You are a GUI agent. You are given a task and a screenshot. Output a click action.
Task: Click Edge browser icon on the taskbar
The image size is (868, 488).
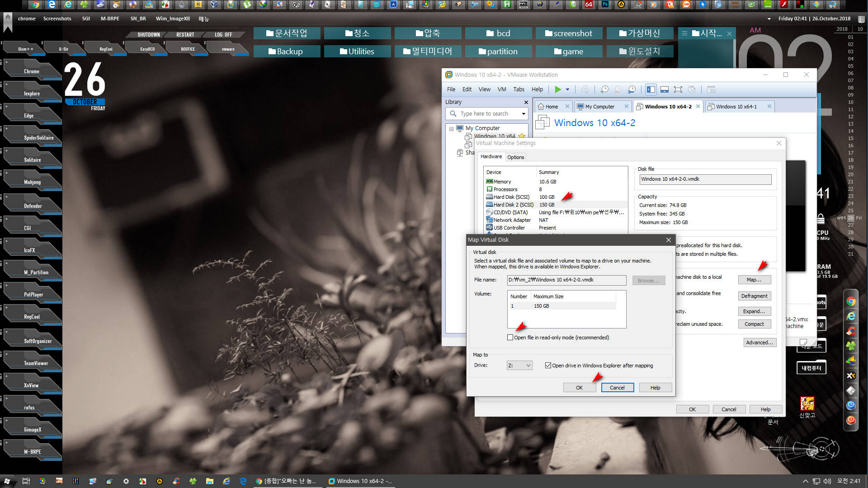coord(243,481)
